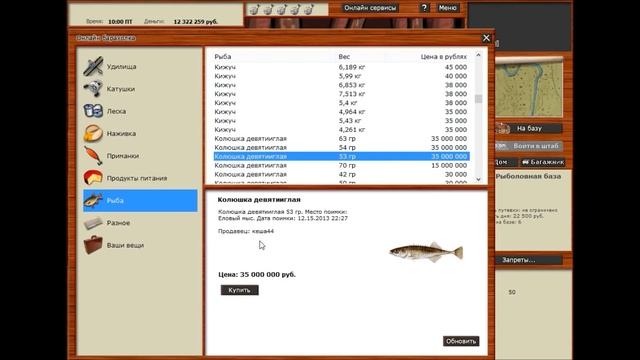640x360 pixels.
Task: Click the stickleback fish picture
Action: coord(426,252)
